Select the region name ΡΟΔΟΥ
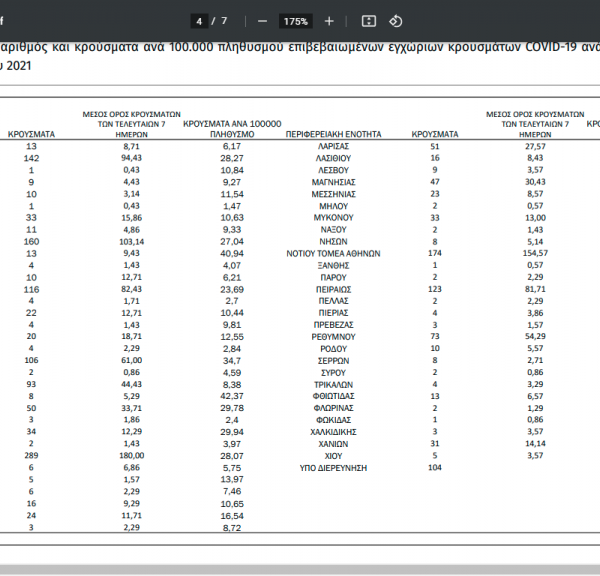 coord(333,349)
